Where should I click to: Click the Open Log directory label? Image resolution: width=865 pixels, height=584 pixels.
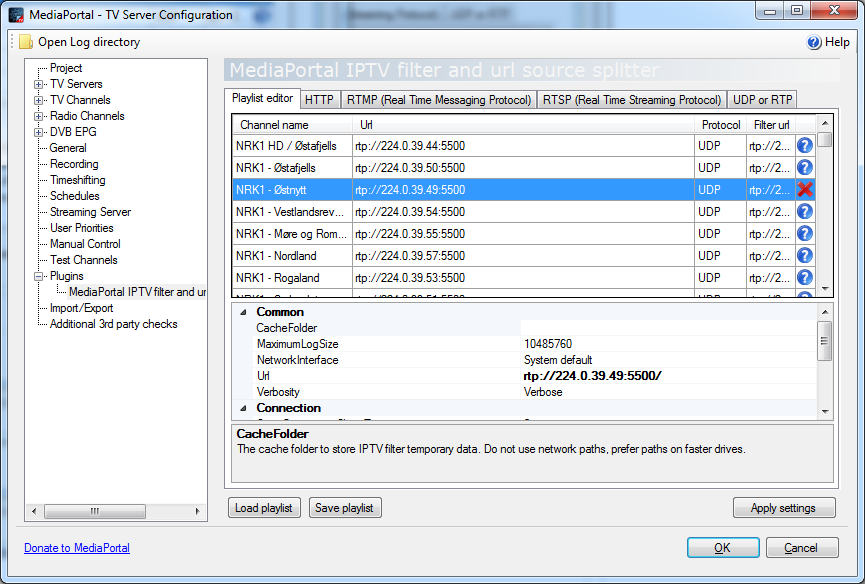tap(89, 42)
